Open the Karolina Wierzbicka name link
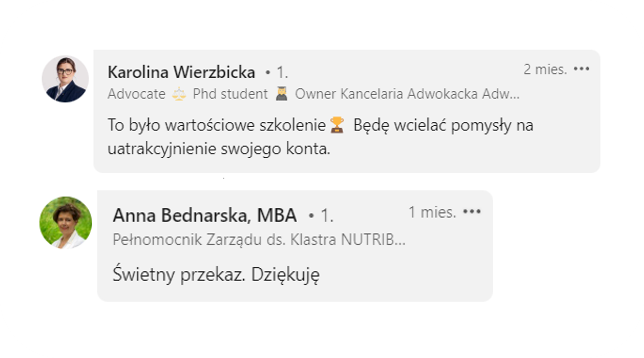Viewport: 644px width, 358px height. click(181, 72)
